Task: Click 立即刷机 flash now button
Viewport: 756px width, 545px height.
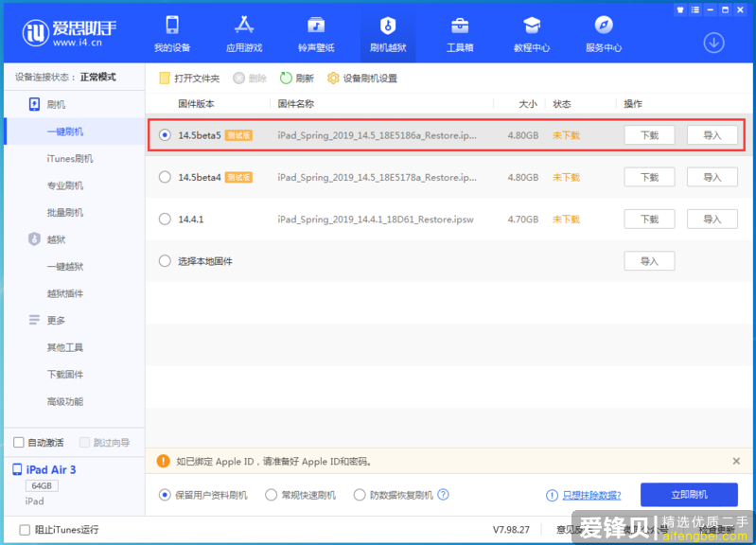Action: click(x=689, y=494)
